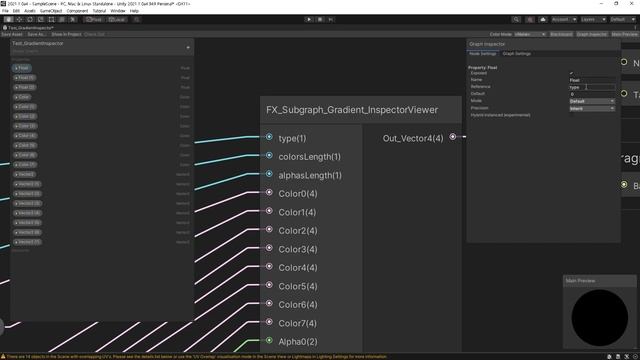
Task: Select the FX_Subgraph_Gradient_InspectorViewer node title
Action: coord(352,110)
